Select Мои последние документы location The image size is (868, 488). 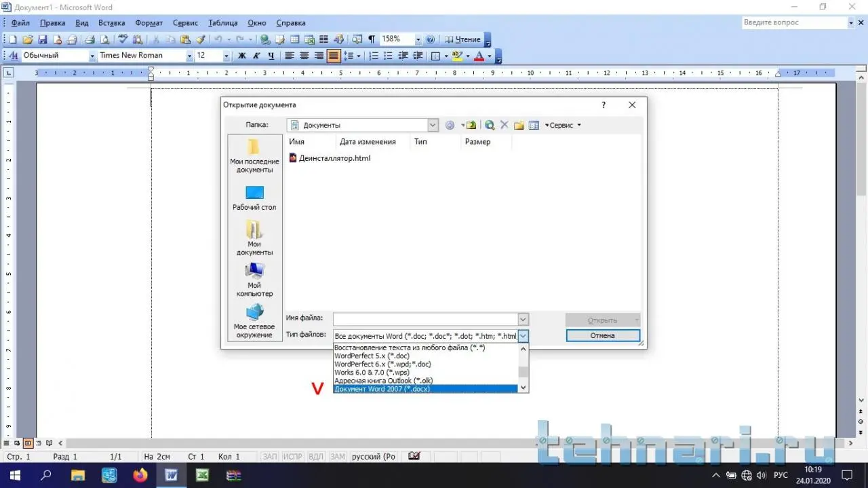254,155
